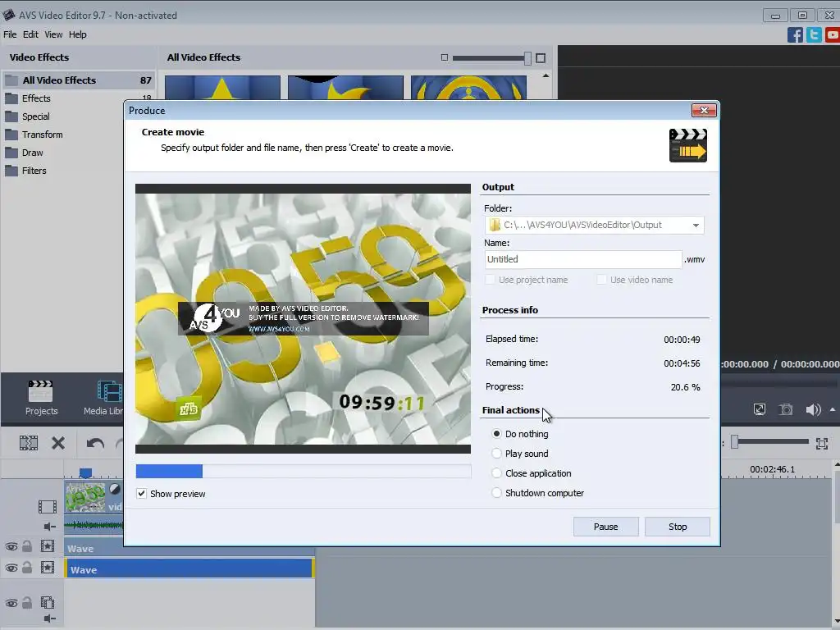This screenshot has height=630, width=840.
Task: Click the first star effect thumbnail
Action: coord(222,88)
